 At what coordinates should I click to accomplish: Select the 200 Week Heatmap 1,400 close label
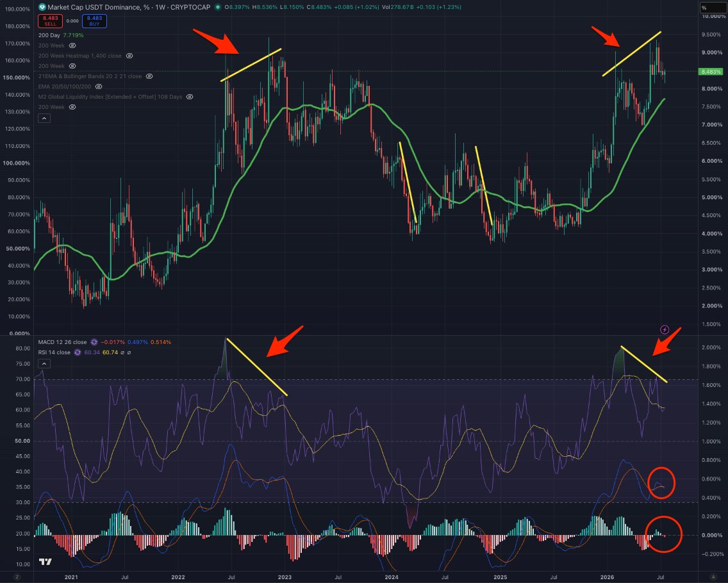pyautogui.click(x=80, y=56)
